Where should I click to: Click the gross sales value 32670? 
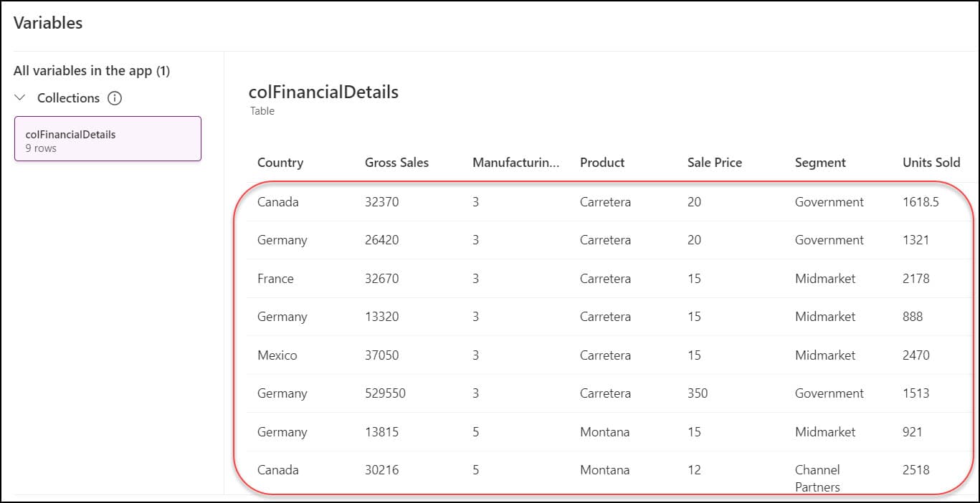382,279
